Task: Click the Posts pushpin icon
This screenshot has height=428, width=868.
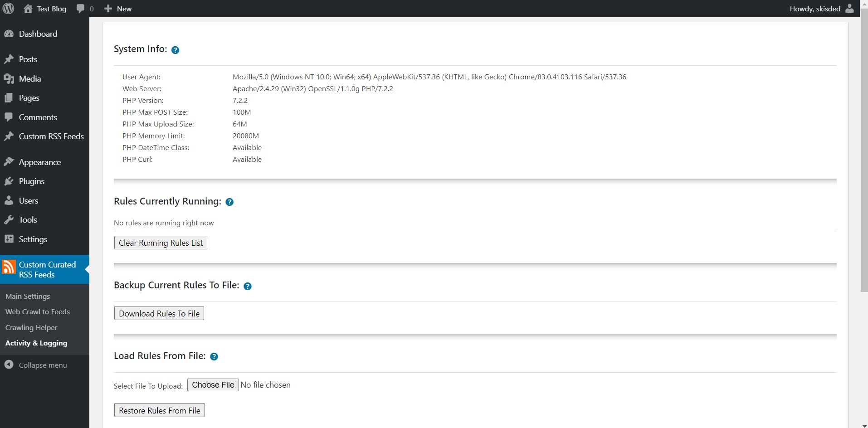Action: click(x=9, y=59)
